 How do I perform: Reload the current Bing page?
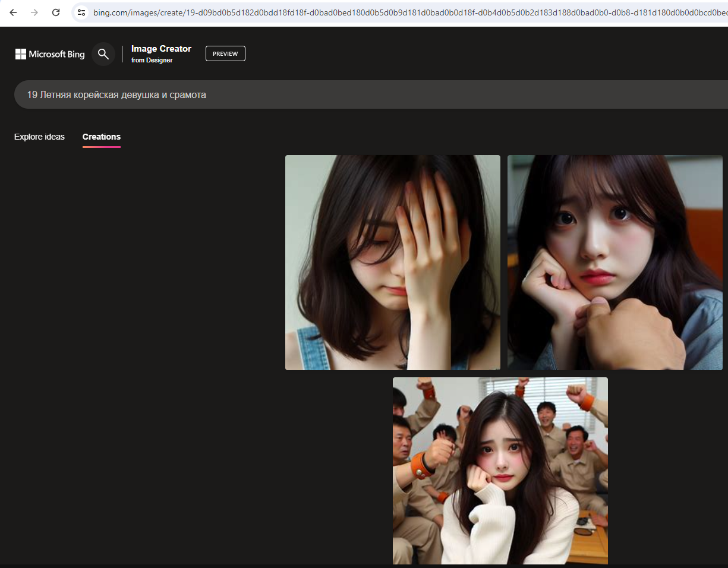(x=56, y=12)
